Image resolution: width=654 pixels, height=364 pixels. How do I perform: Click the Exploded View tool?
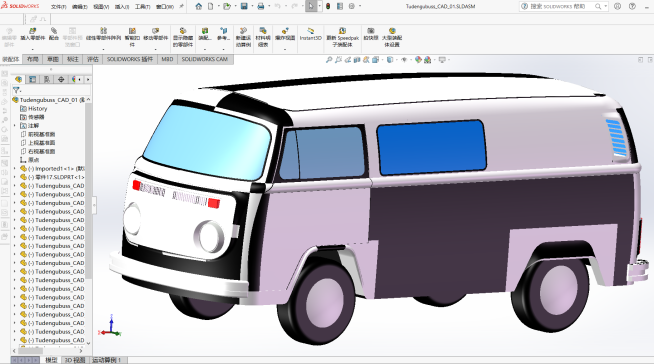coord(285,34)
